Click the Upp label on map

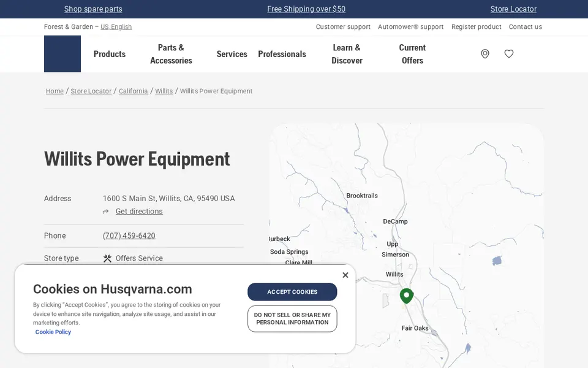tap(392, 244)
